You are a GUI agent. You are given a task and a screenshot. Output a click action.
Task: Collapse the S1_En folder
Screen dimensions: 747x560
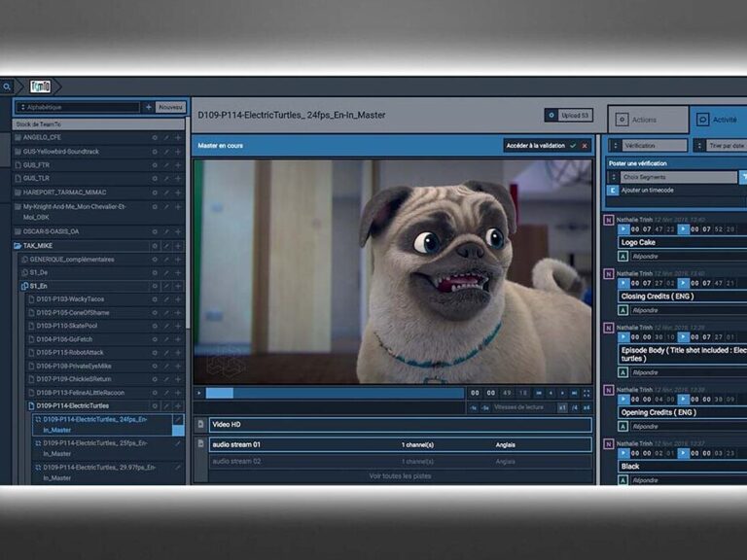[24, 286]
